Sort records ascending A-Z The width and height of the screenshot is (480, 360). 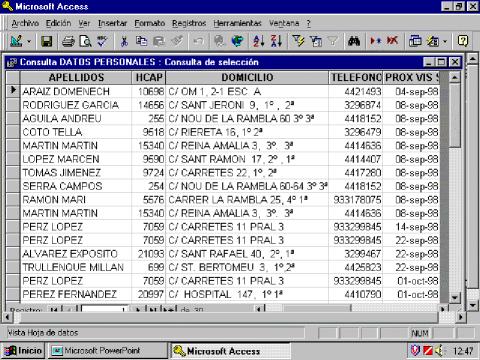click(x=259, y=41)
